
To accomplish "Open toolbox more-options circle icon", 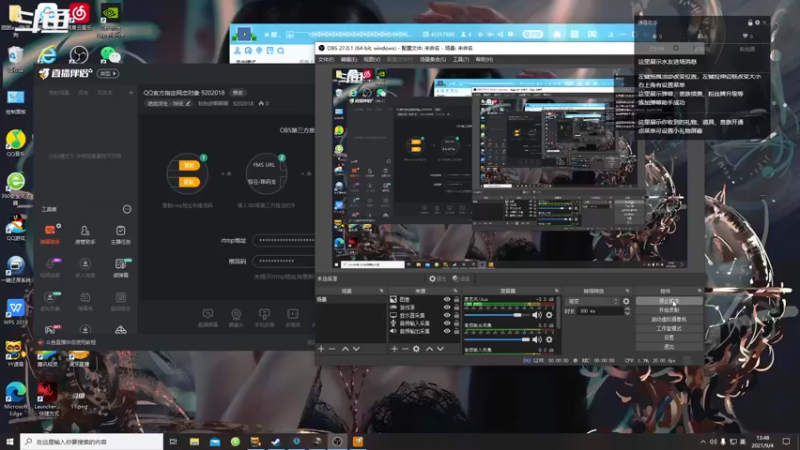I will click(127, 209).
